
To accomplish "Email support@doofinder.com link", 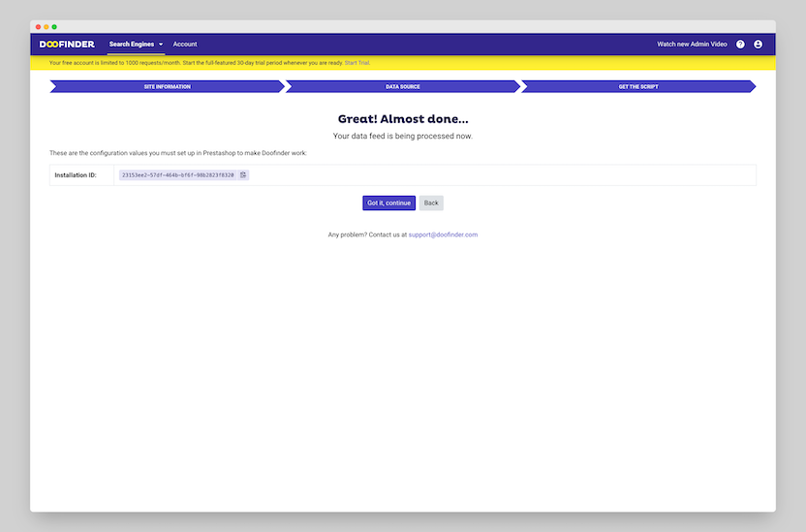I will [x=443, y=235].
